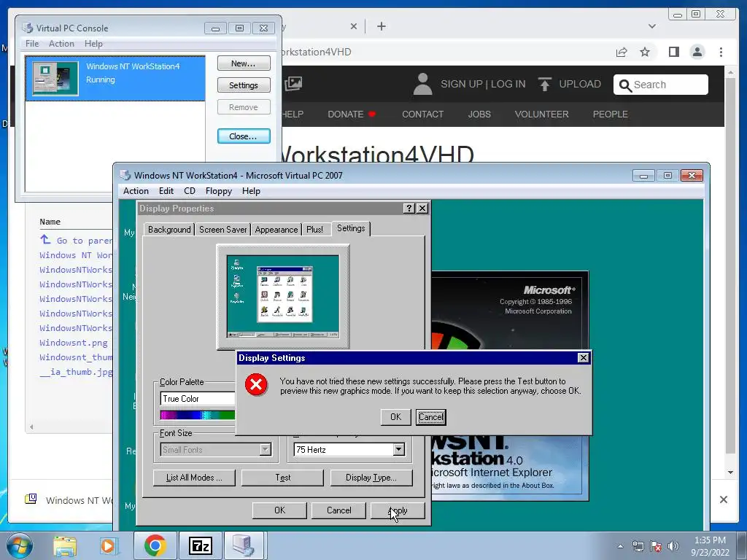Screen dimensions: 747x560
Task: Click the volume speaker tray icon
Action: tap(673, 546)
